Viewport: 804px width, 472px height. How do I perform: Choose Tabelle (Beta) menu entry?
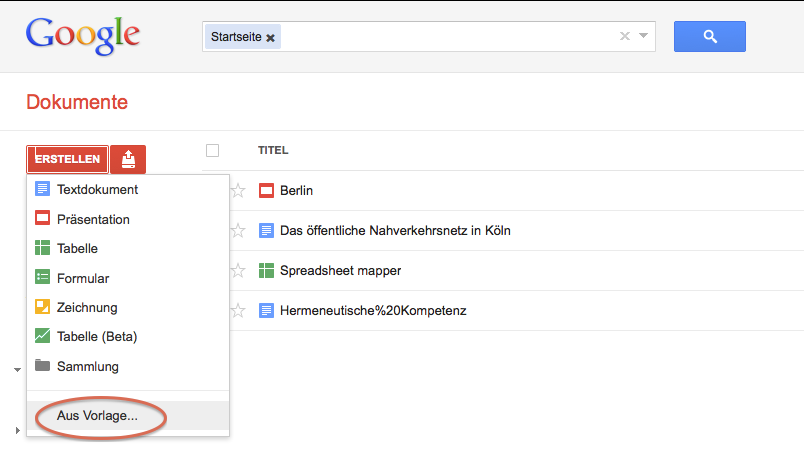click(x=128, y=337)
